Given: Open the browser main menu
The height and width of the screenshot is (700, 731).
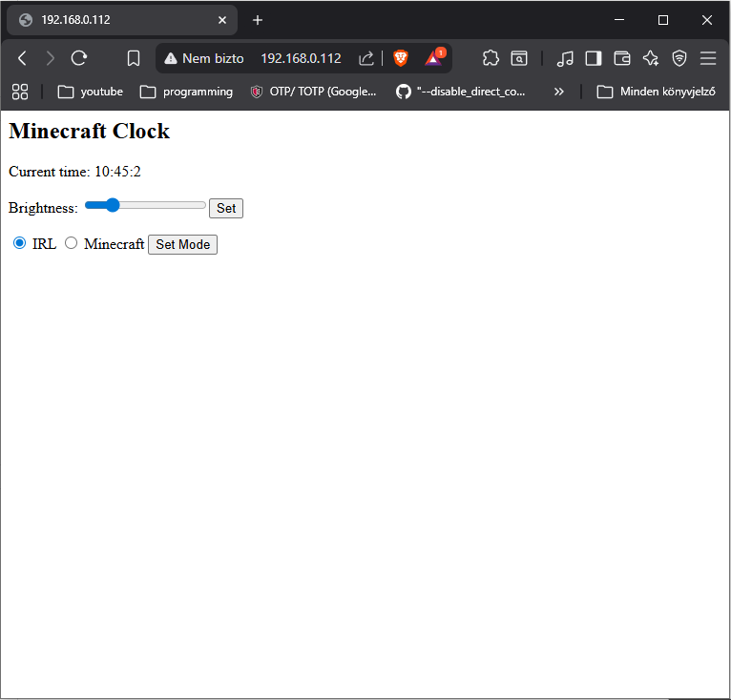Looking at the screenshot, I should (708, 58).
